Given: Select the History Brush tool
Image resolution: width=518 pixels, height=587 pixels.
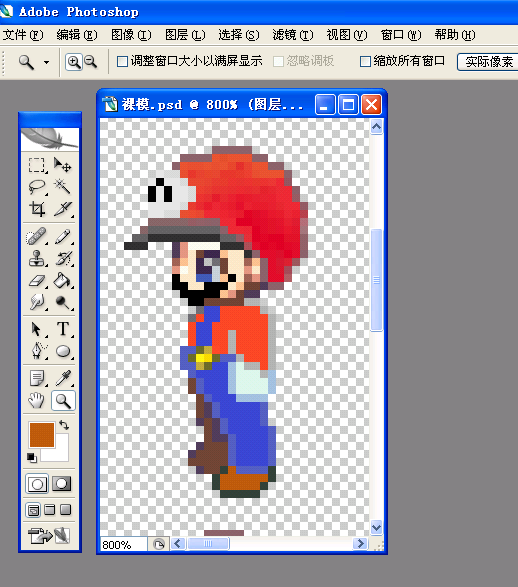Looking at the screenshot, I should coord(63,258).
